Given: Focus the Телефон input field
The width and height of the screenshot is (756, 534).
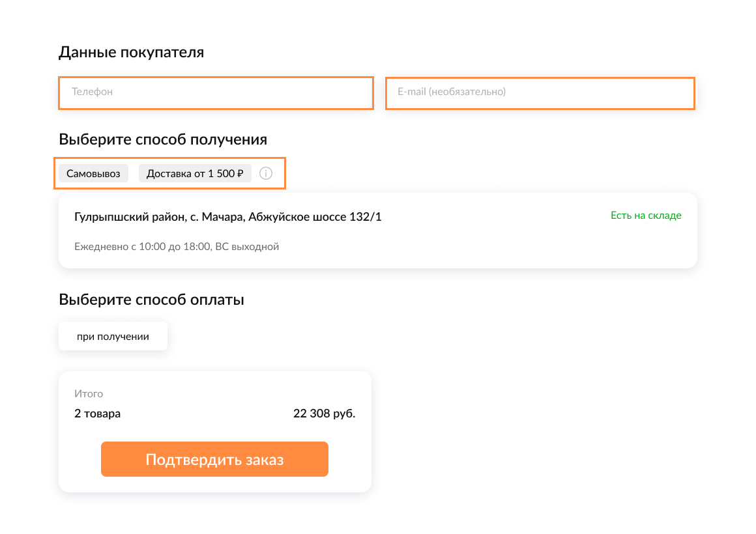Looking at the screenshot, I should (216, 92).
